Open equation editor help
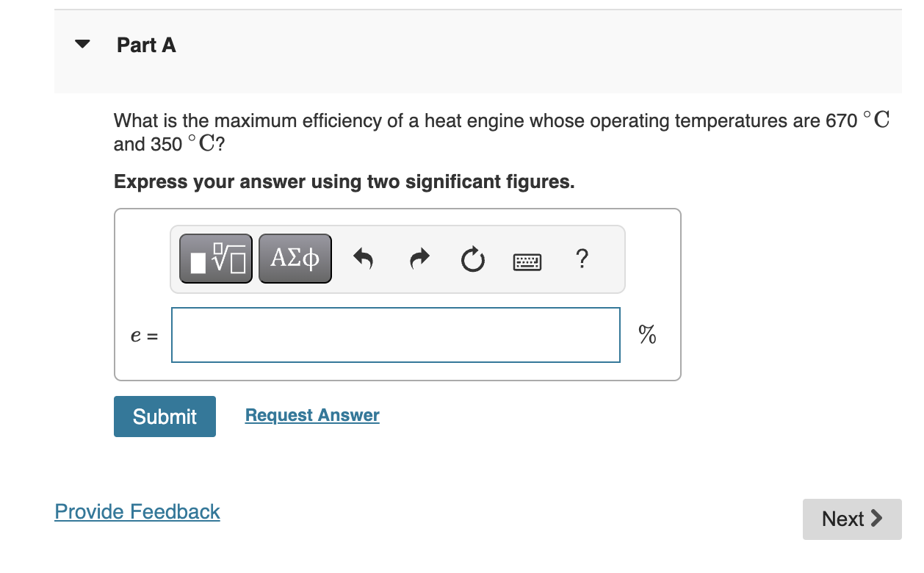This screenshot has height=573, width=924. (x=582, y=259)
